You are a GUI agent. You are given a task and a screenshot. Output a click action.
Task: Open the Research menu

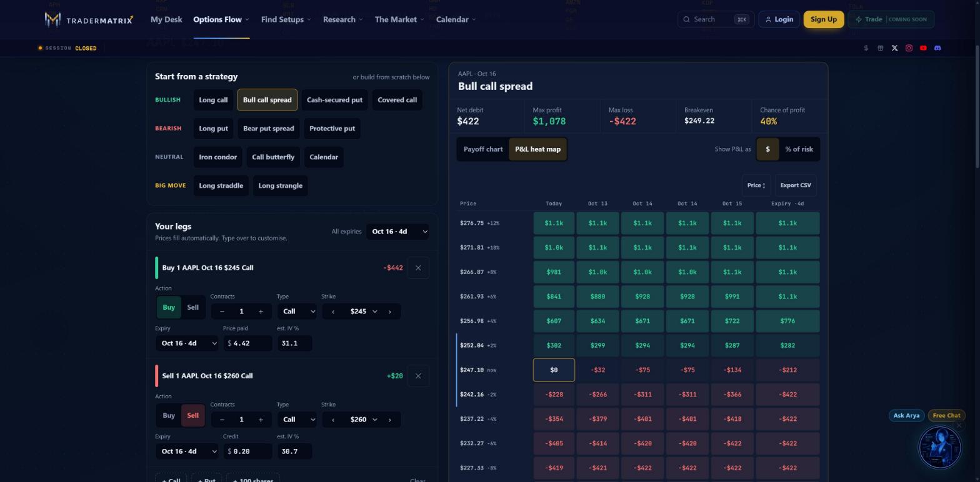point(342,19)
